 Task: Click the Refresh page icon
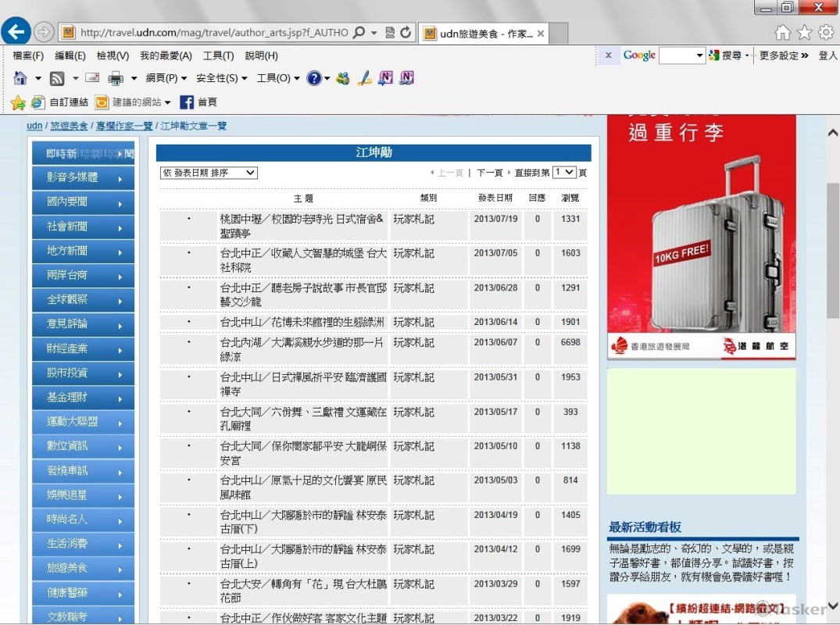pos(406,33)
